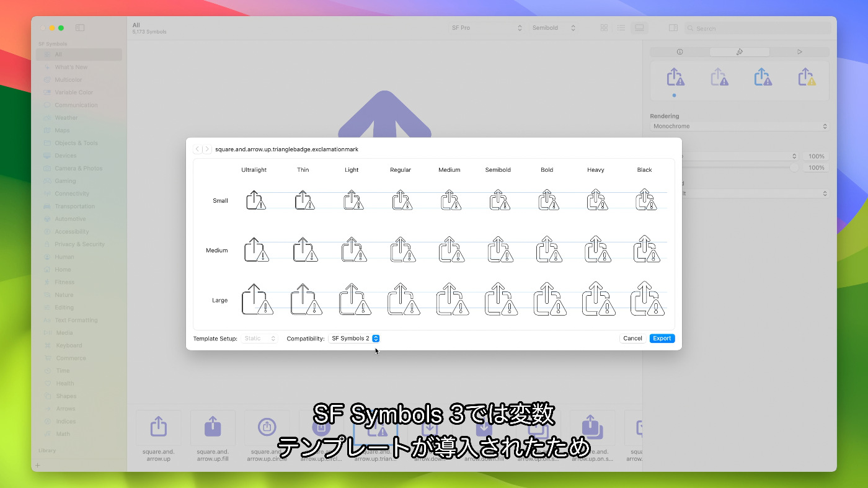Open the Home category

[79, 270]
